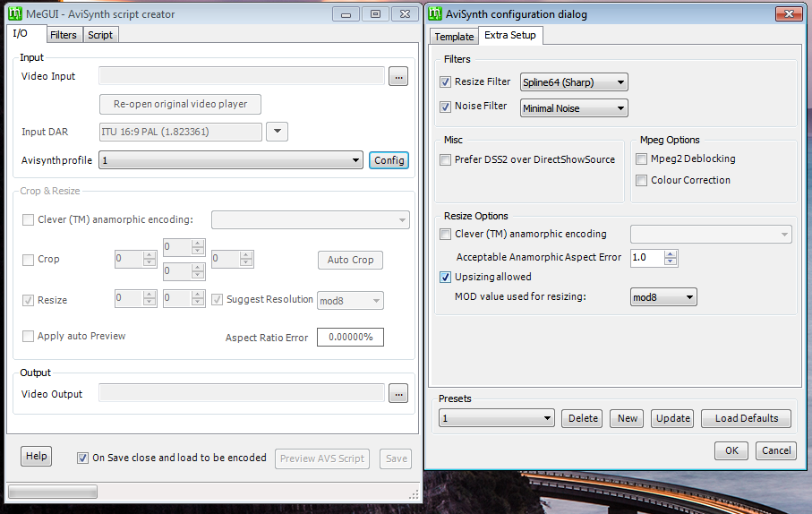
Task: Browse for Video Input file
Action: click(398, 76)
